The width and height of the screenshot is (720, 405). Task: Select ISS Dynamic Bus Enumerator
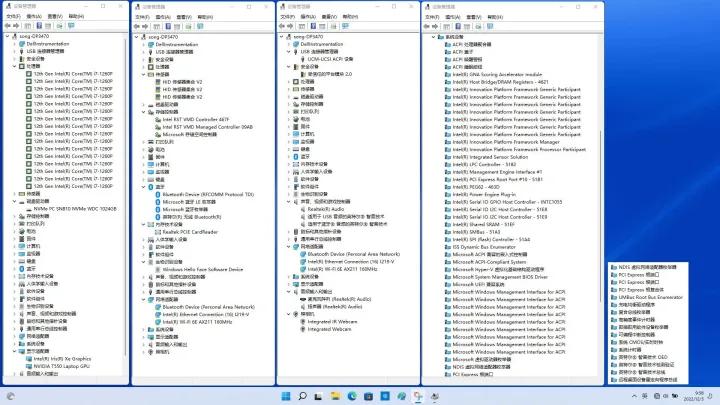484,247
